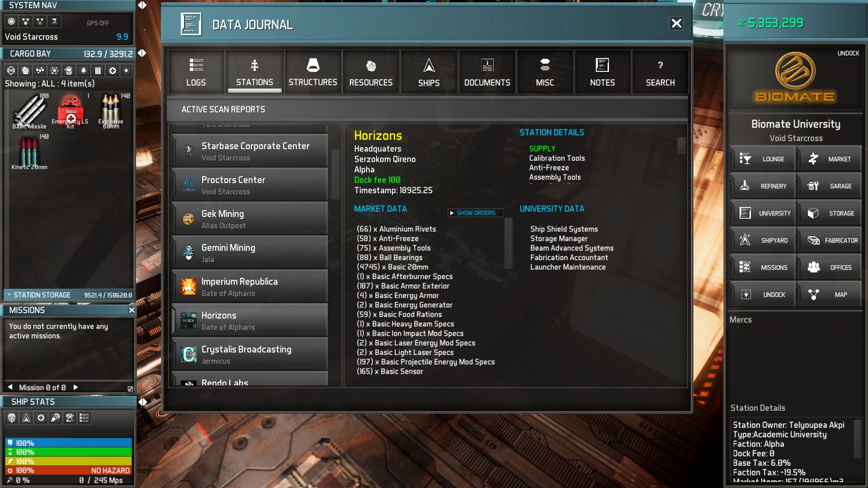Open the Garage
This screenshot has width=868, height=488.
[x=829, y=186]
